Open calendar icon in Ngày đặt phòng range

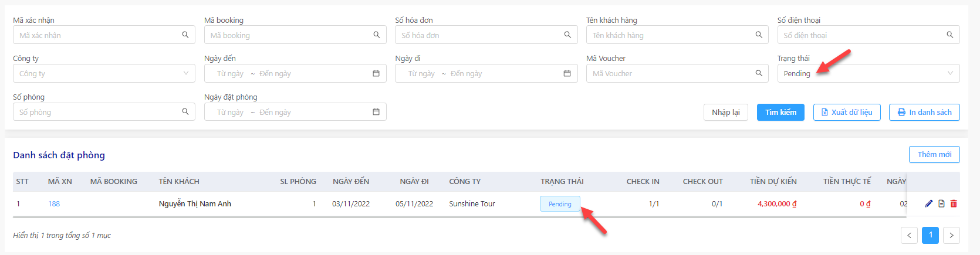(x=376, y=112)
